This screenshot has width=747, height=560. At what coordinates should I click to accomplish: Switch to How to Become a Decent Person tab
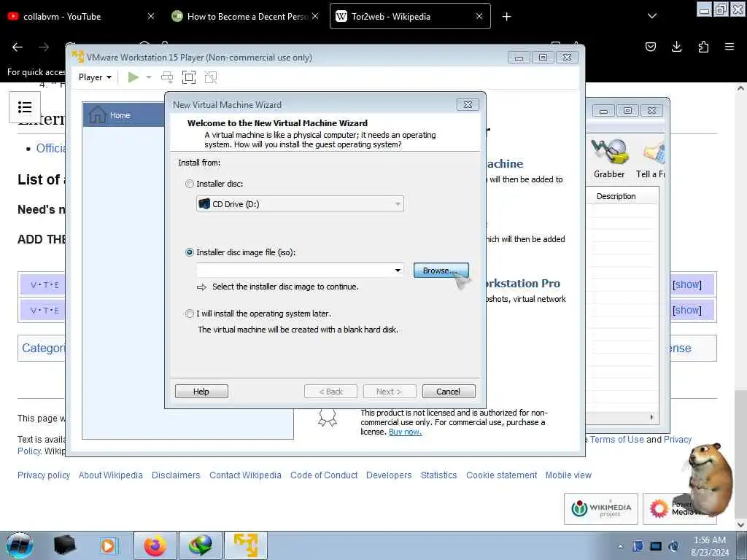(x=247, y=16)
